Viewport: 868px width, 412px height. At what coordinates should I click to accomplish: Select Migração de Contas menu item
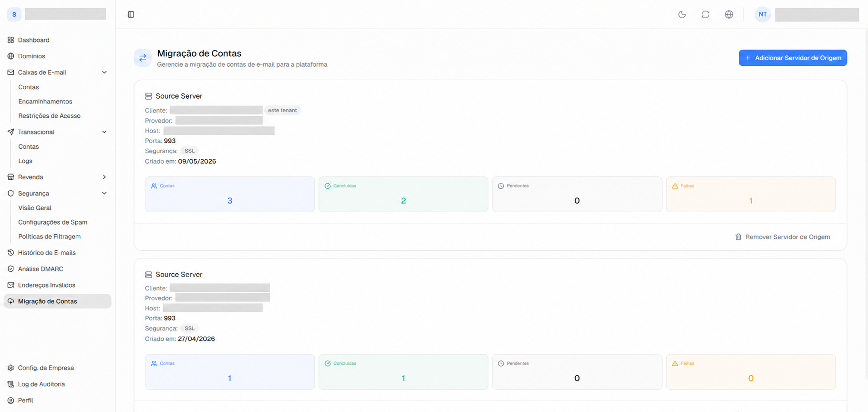click(57, 301)
